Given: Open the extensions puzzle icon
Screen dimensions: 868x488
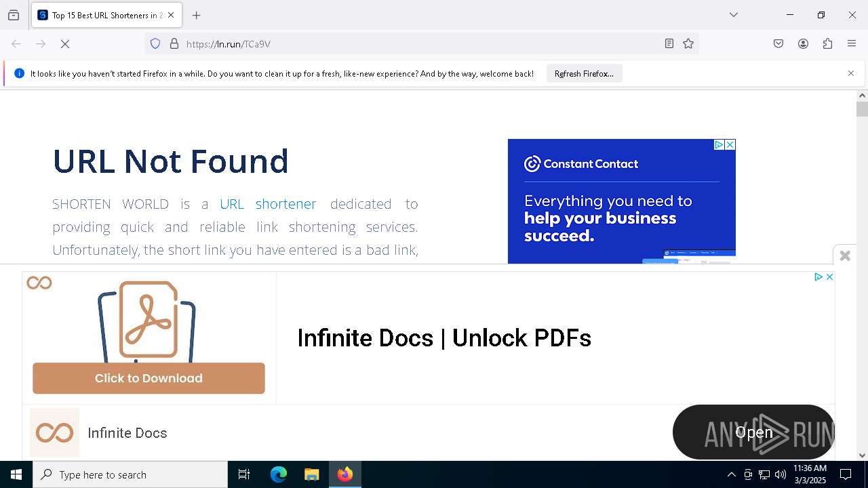Looking at the screenshot, I should click(827, 44).
